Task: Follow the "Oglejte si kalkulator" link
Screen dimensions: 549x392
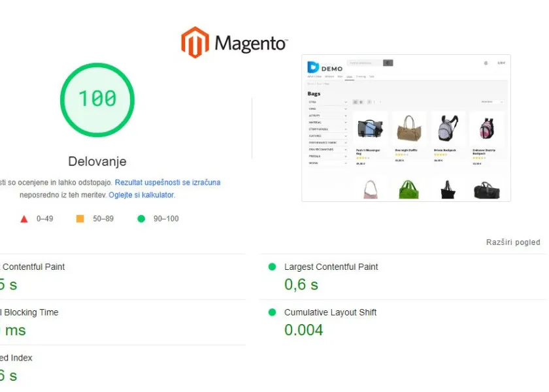Action: [141, 195]
